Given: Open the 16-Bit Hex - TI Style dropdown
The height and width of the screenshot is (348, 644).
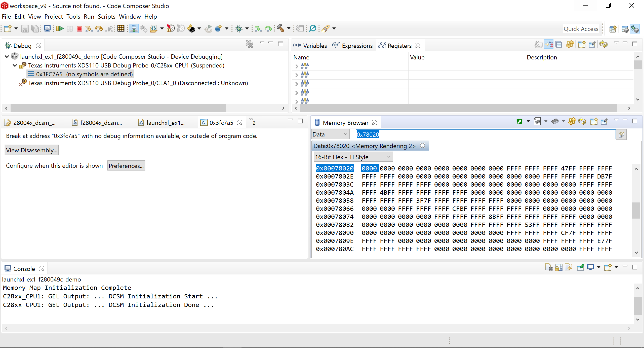Looking at the screenshot, I should (x=353, y=157).
